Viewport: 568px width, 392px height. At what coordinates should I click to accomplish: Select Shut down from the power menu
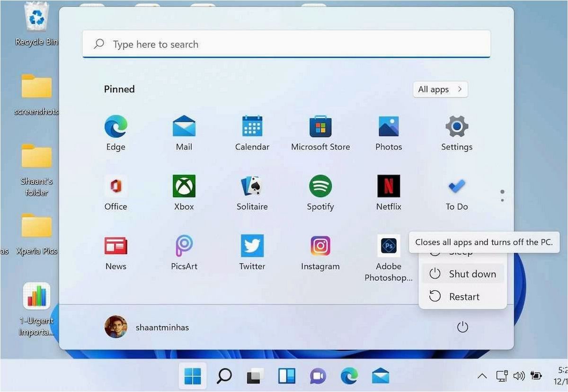pyautogui.click(x=462, y=274)
